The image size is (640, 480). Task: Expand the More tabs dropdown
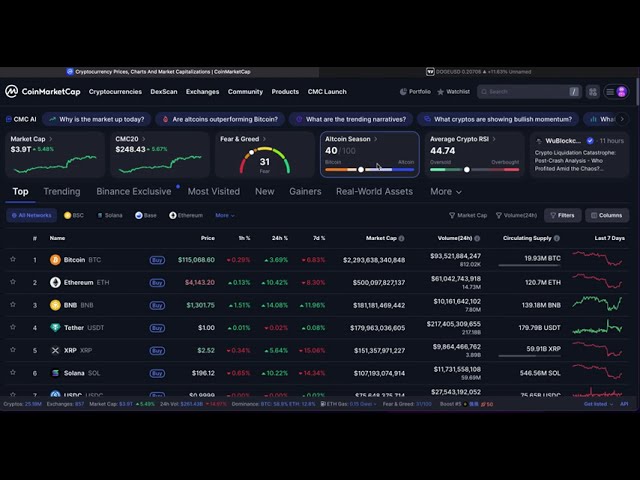[x=445, y=191]
